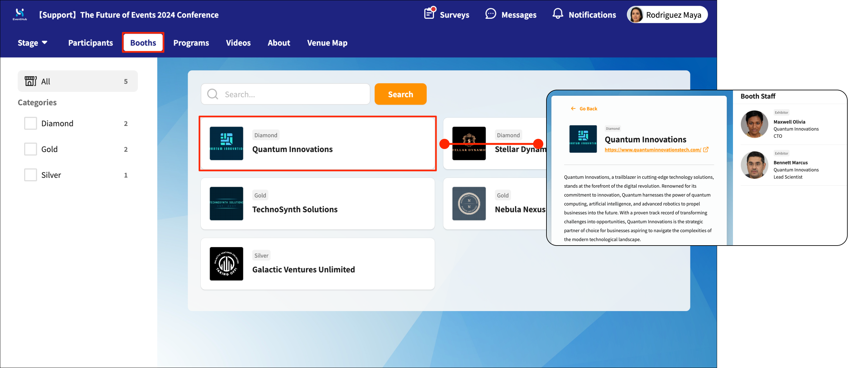The height and width of the screenshot is (368, 868).
Task: Expand the Stage dropdown menu
Action: [x=33, y=43]
